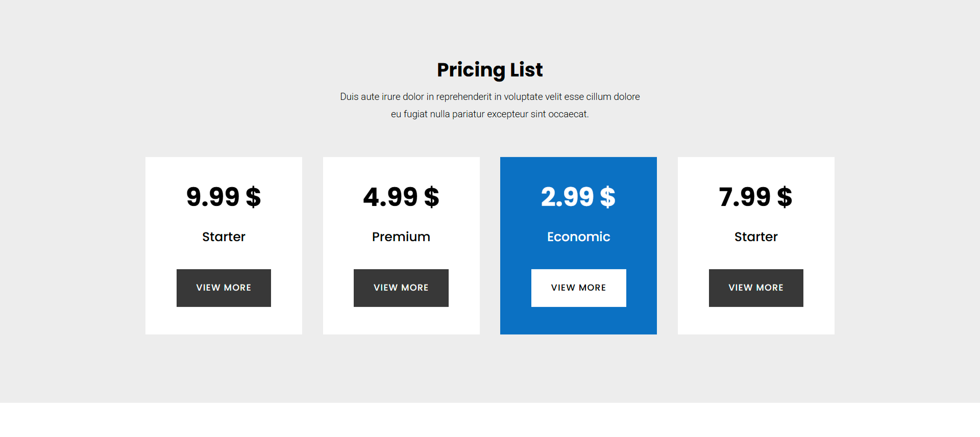980x437 pixels.
Task: Click View More in the 9.99 $ Starter card
Action: [x=224, y=288]
